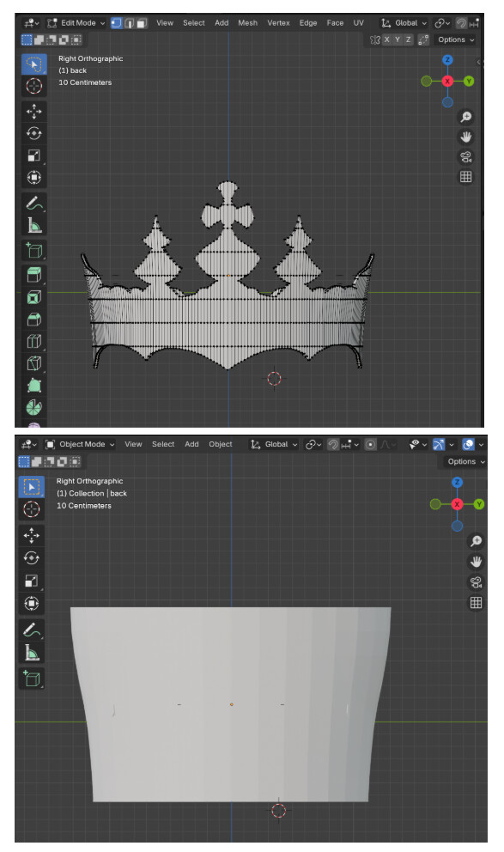504x852 pixels.
Task: Open Global orientation dropdown in Edit Mode viewport
Action: click(x=404, y=23)
